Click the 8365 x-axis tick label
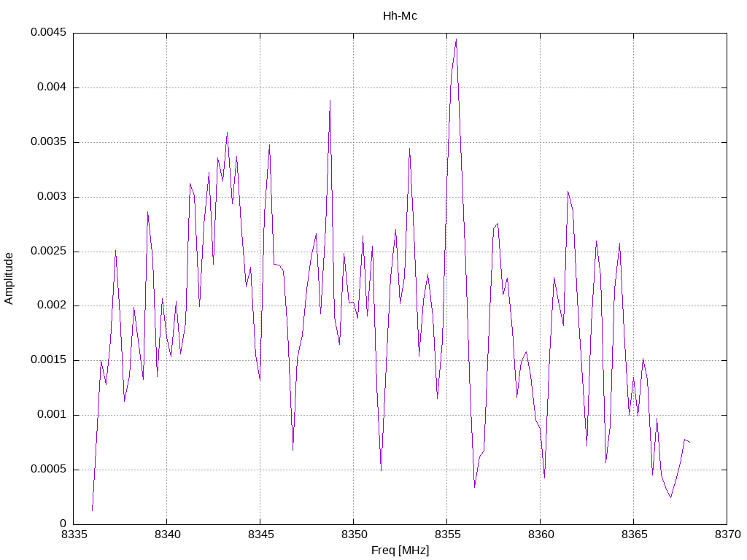Screen dimensions: 747x560 (x=634, y=534)
